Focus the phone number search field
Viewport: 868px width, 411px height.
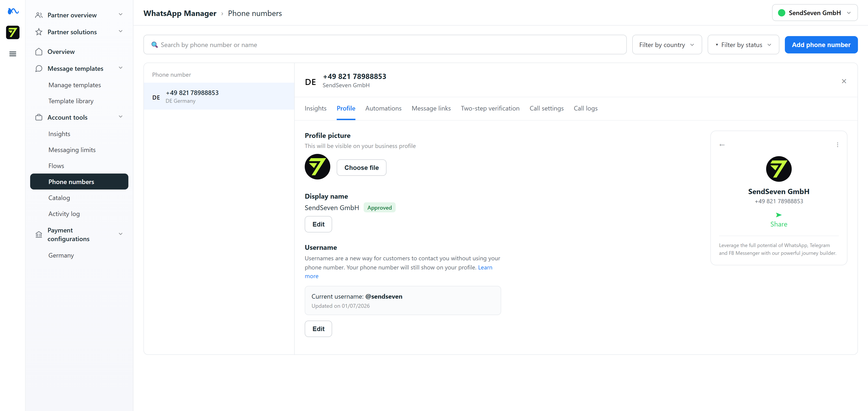385,45
